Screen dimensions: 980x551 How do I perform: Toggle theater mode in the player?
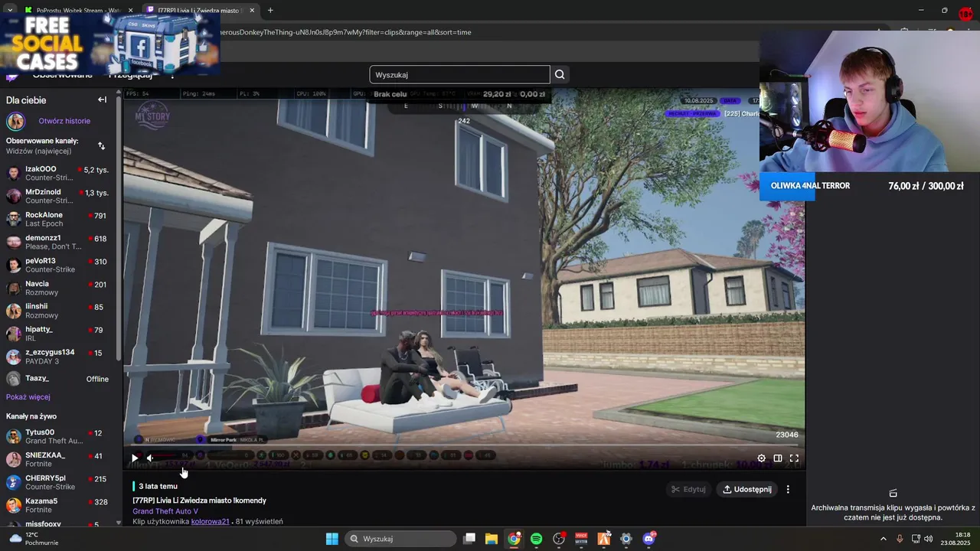click(x=778, y=458)
